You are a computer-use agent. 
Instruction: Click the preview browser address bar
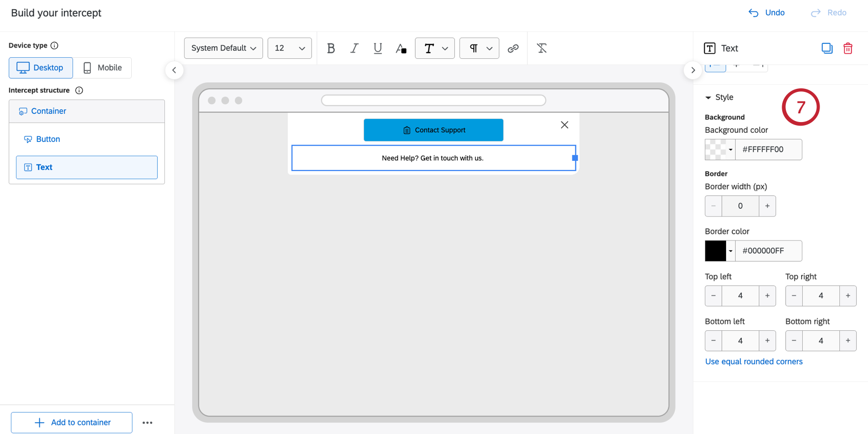click(x=433, y=101)
